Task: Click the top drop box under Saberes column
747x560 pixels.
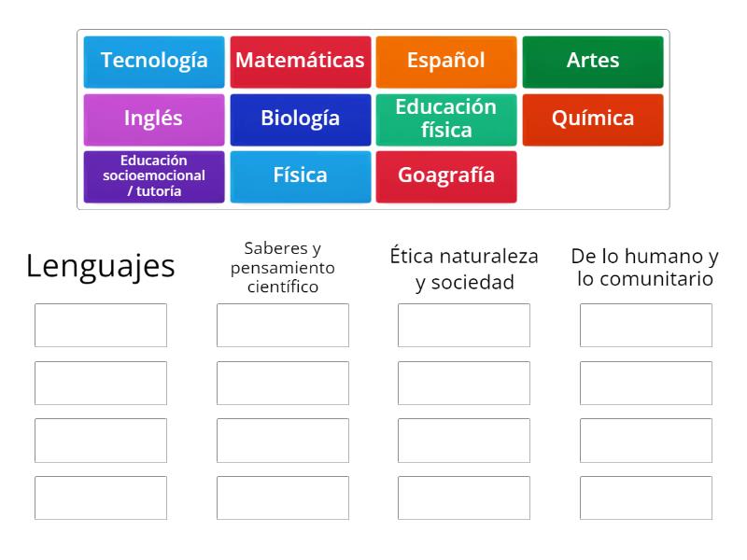Action: coord(283,325)
